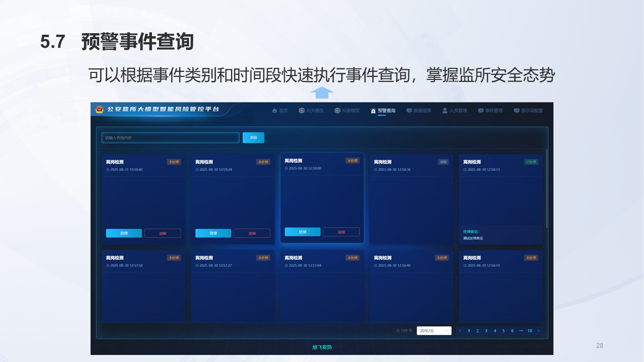Click the pagination ellipsis to jump pages
The width and height of the screenshot is (644, 362).
(x=521, y=331)
